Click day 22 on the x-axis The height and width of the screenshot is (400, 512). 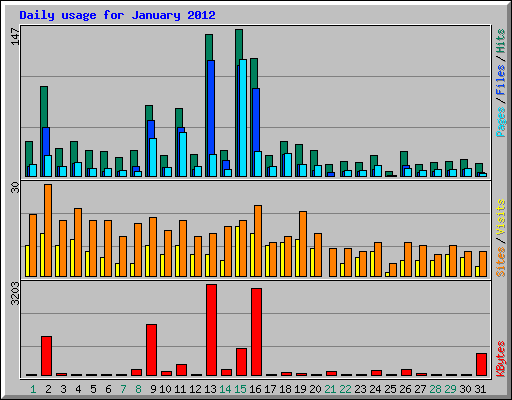click(345, 389)
